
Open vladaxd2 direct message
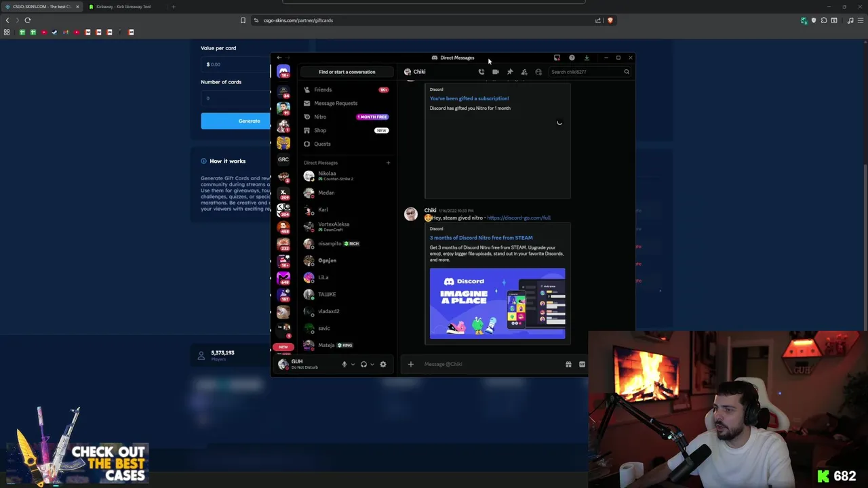click(x=346, y=311)
